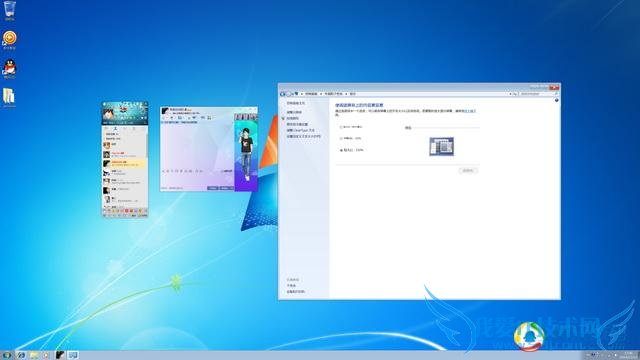Switch to QQ chat taskbar item
The width and height of the screenshot is (640, 360).
point(60,355)
